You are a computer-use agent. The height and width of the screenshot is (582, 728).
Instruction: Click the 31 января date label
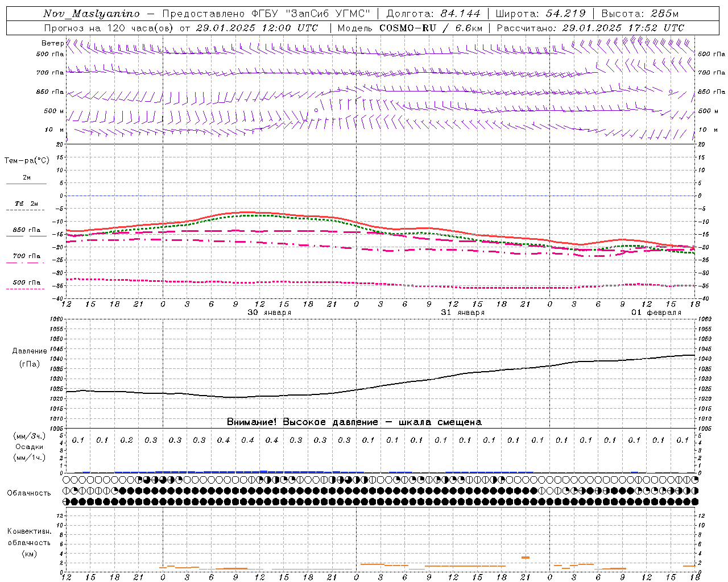463,313
